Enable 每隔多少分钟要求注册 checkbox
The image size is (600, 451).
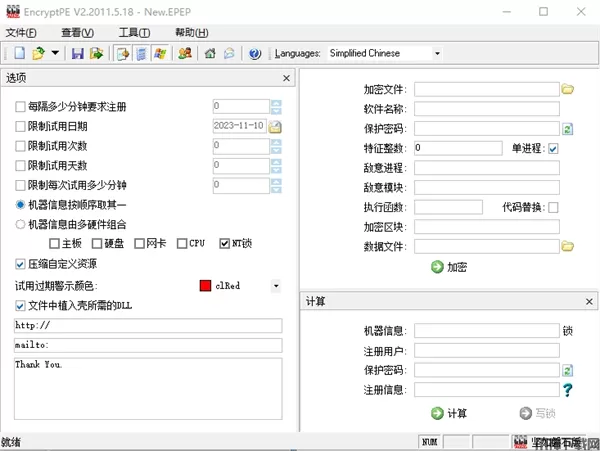pyautogui.click(x=20, y=106)
